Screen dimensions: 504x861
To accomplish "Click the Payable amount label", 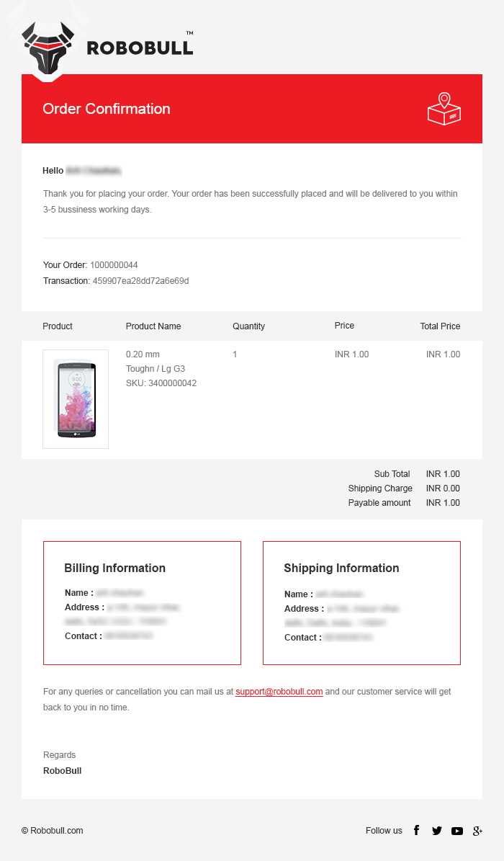I will coord(379,503).
